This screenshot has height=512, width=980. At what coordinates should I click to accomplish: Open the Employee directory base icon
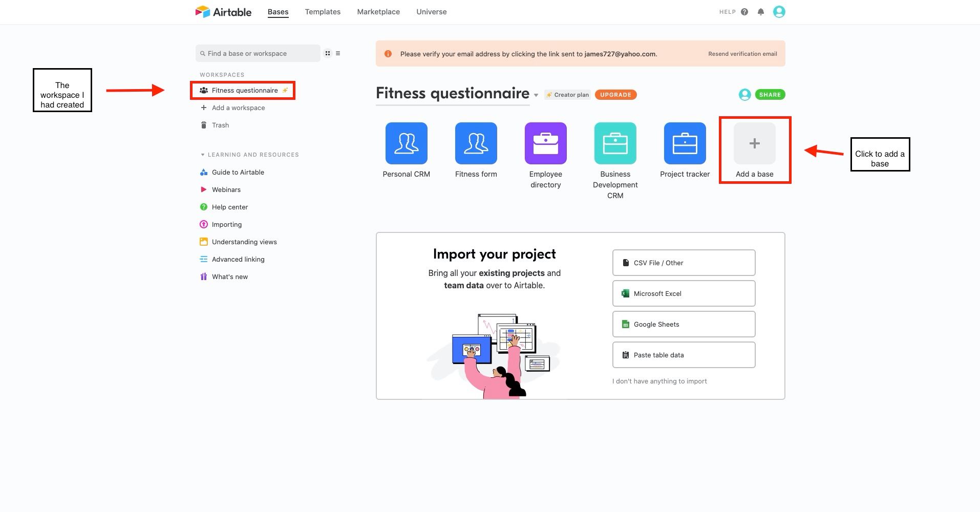[x=546, y=143]
